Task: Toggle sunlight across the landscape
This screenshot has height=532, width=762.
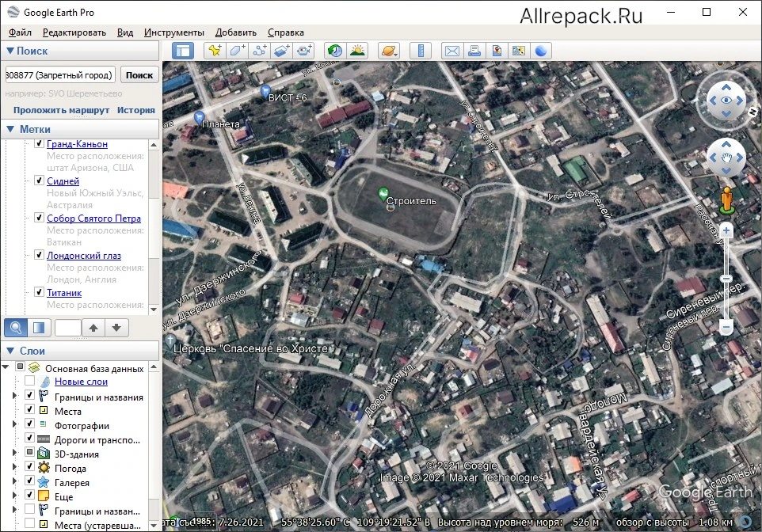Action: coord(357,51)
